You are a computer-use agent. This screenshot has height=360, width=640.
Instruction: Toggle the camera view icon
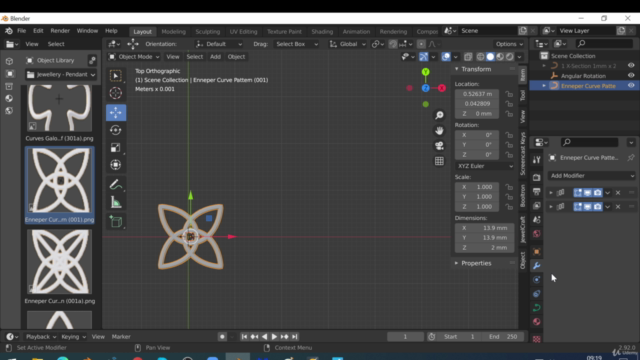[439, 146]
